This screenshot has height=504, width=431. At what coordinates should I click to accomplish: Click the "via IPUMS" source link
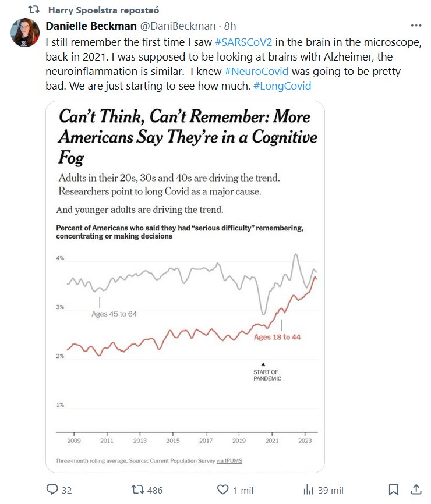pos(229,461)
